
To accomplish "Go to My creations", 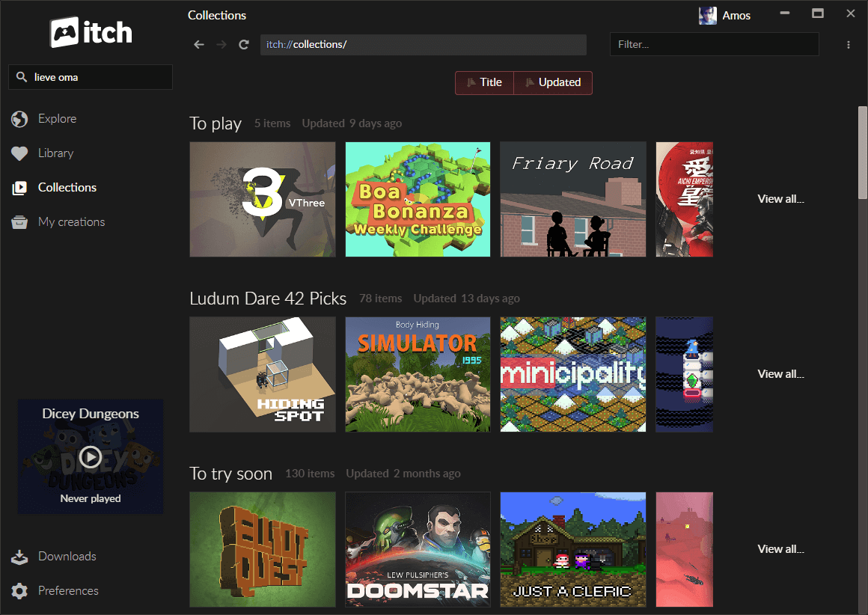I will tap(71, 221).
